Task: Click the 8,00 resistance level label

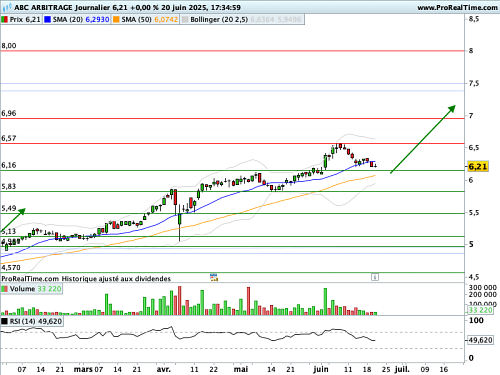Action: point(9,46)
